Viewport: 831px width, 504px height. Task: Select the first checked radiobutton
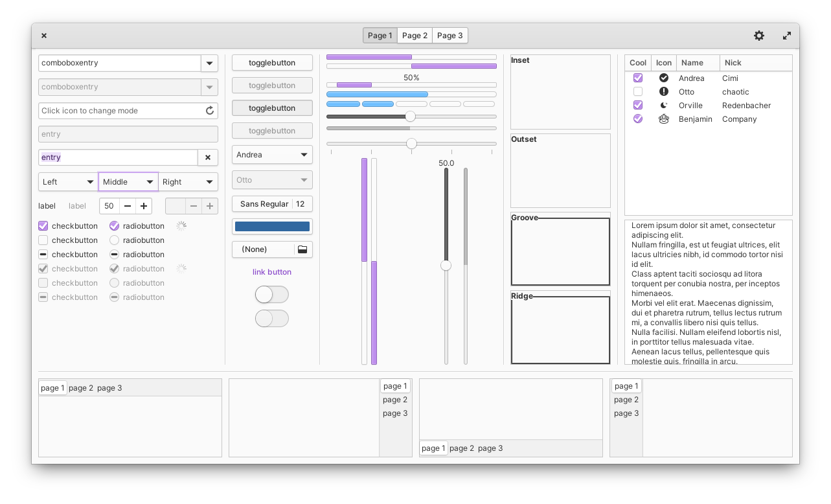pyautogui.click(x=115, y=226)
